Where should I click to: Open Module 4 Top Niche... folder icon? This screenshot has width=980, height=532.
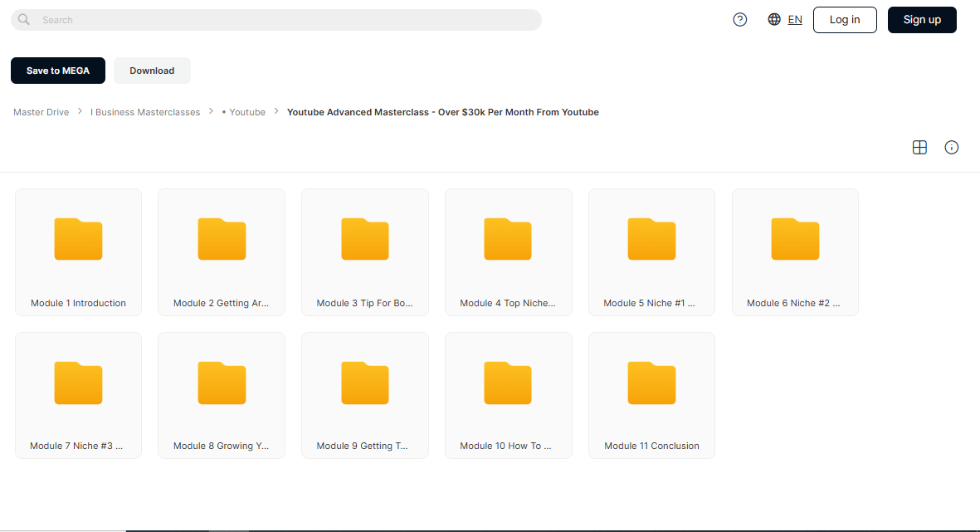point(508,239)
